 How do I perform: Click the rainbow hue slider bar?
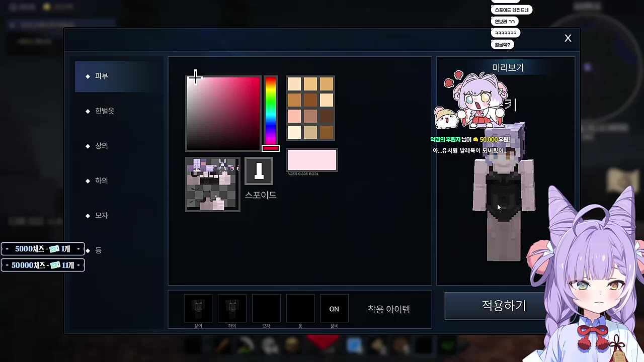pyautogui.click(x=271, y=111)
